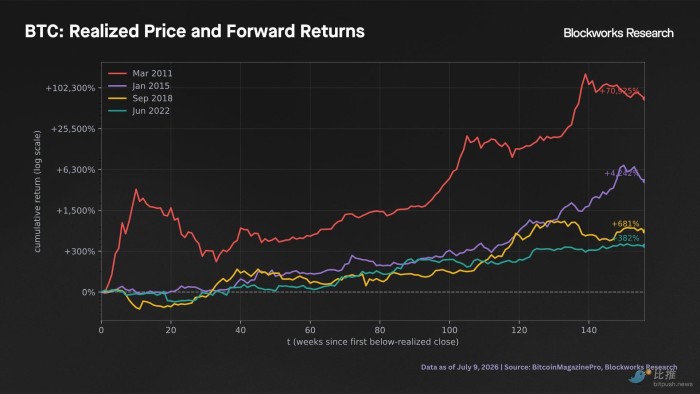
Task: Click the +102,300% y-axis tick label
Action: (x=70, y=88)
